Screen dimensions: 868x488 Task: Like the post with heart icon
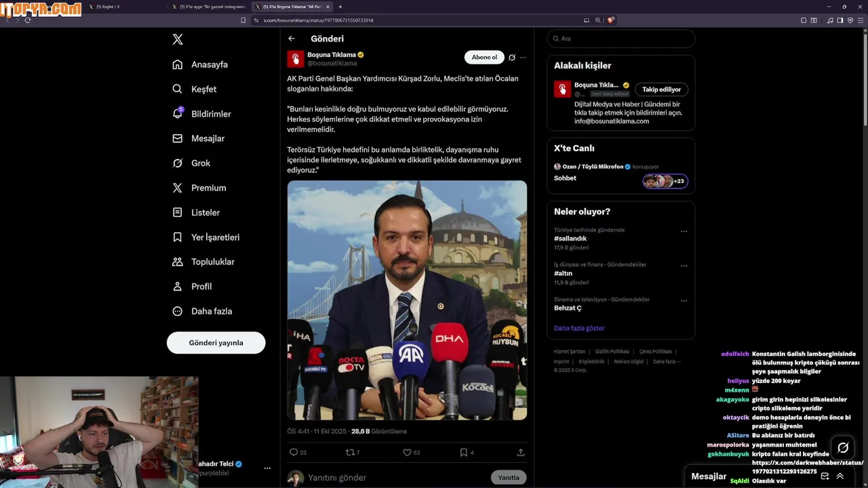click(x=408, y=452)
